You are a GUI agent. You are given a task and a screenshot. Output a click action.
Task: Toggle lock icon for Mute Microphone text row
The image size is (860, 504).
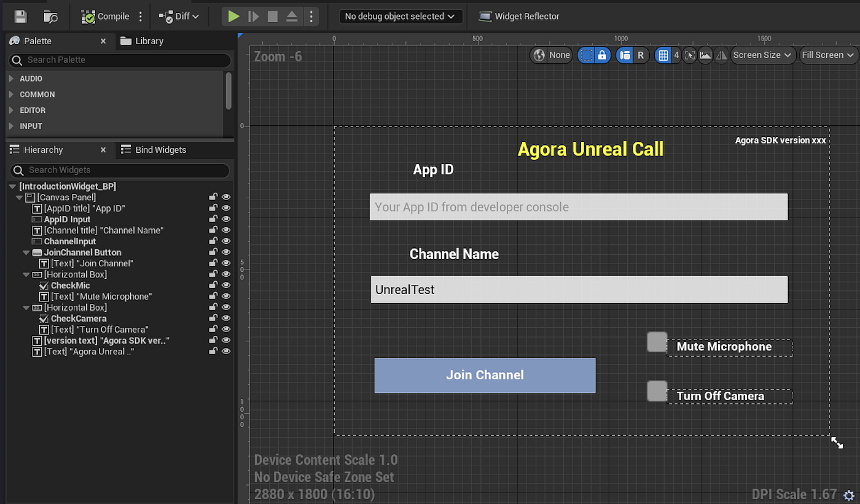point(213,297)
